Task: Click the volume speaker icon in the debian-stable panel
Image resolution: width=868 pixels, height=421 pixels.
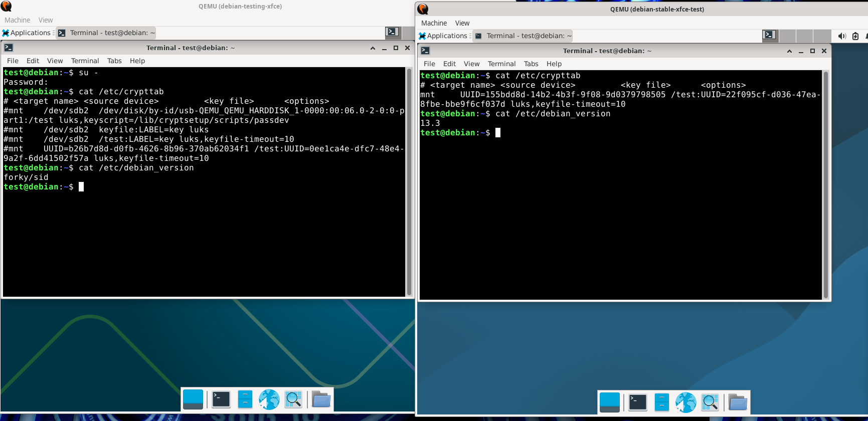Action: (841, 36)
